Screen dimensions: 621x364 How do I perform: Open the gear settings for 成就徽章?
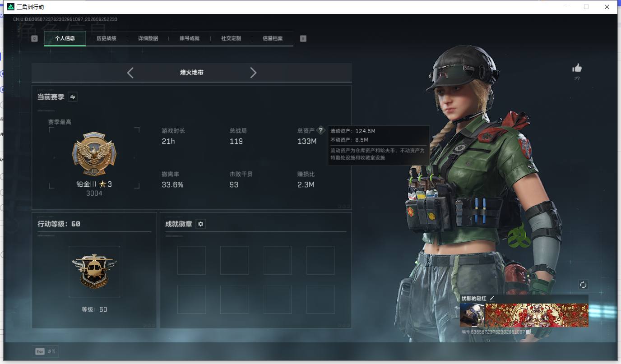pyautogui.click(x=201, y=224)
